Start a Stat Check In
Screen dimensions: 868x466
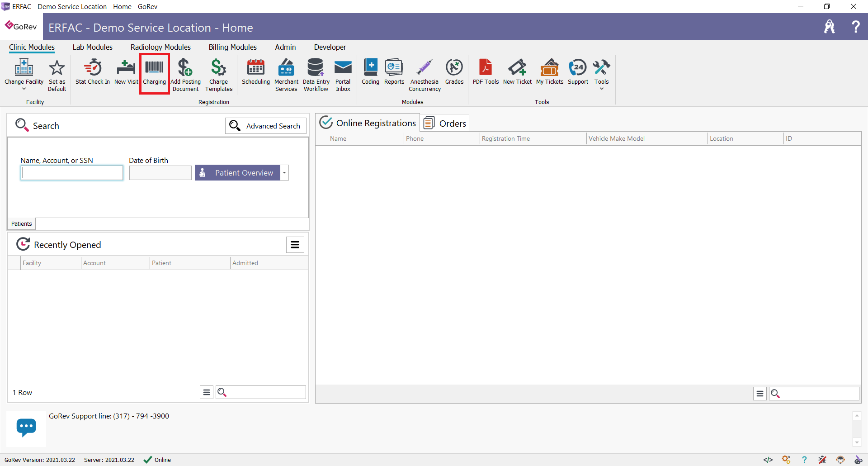click(x=93, y=71)
